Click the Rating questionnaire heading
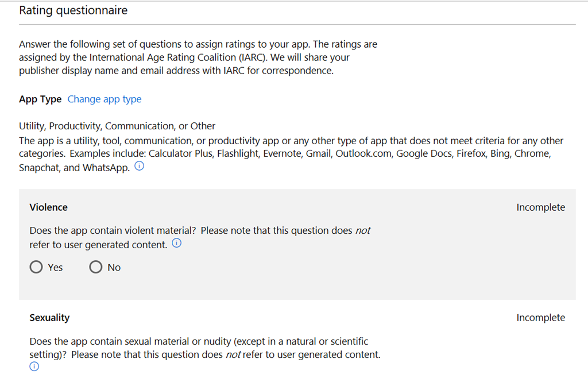 pos(73,10)
